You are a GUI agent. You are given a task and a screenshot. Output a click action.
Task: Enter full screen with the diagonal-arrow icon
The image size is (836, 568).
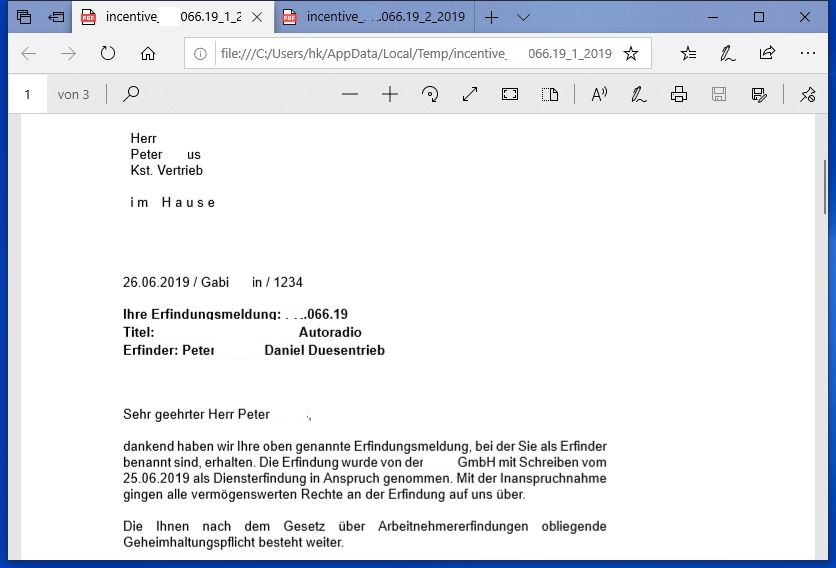click(470, 94)
